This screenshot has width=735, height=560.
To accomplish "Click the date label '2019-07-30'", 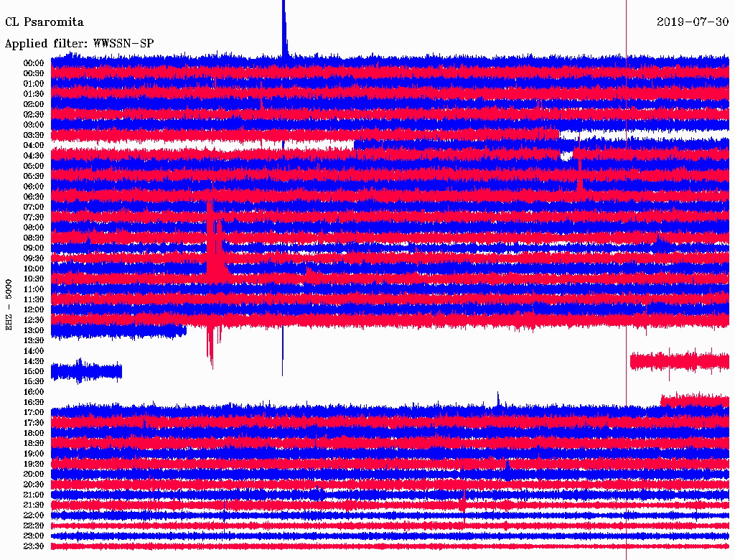I will tap(693, 22).
